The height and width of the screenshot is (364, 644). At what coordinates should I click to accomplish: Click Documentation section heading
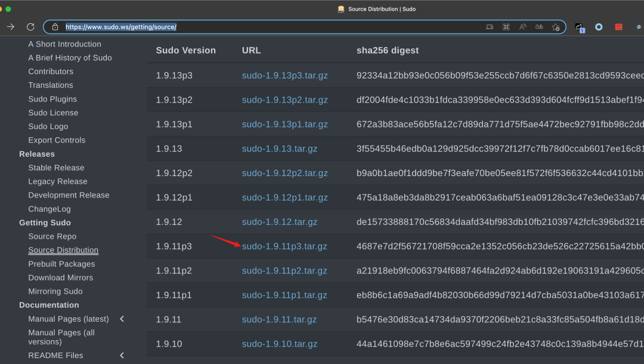click(49, 306)
